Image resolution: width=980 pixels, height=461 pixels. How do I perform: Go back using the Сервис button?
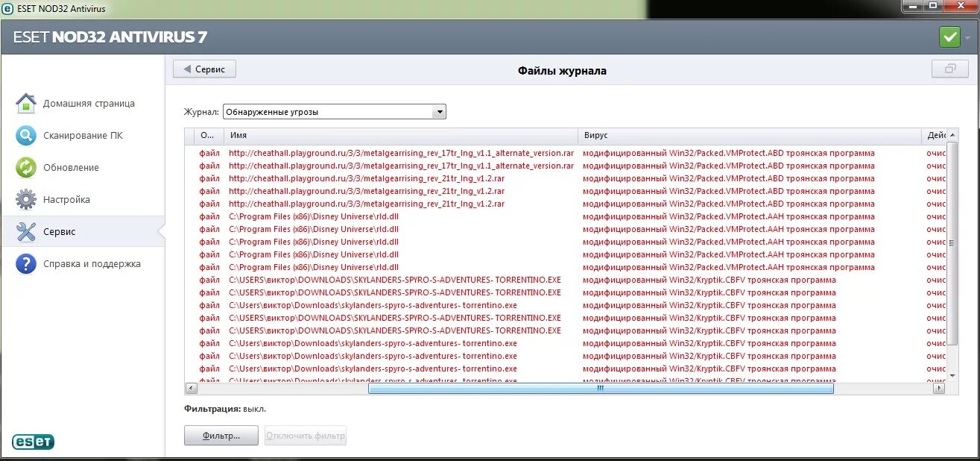(x=204, y=69)
